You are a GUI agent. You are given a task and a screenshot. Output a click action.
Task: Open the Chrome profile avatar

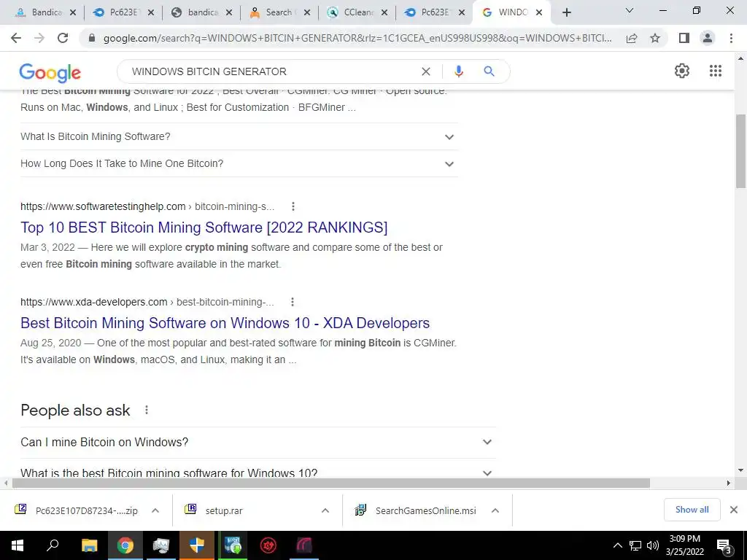708,38
